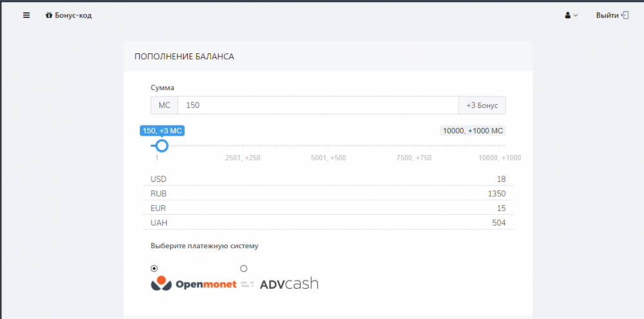Screen dimensions: 644x319
Task: Click the 10000, +1000 MC maximum label
Action: tap(473, 131)
